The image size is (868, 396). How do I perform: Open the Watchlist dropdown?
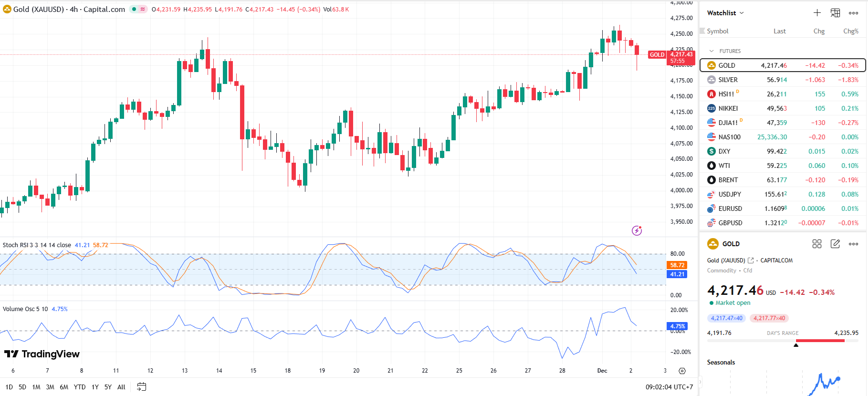click(x=725, y=13)
